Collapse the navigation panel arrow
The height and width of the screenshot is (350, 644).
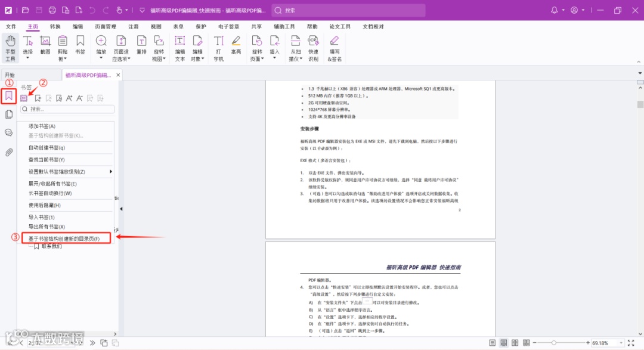coord(121,209)
